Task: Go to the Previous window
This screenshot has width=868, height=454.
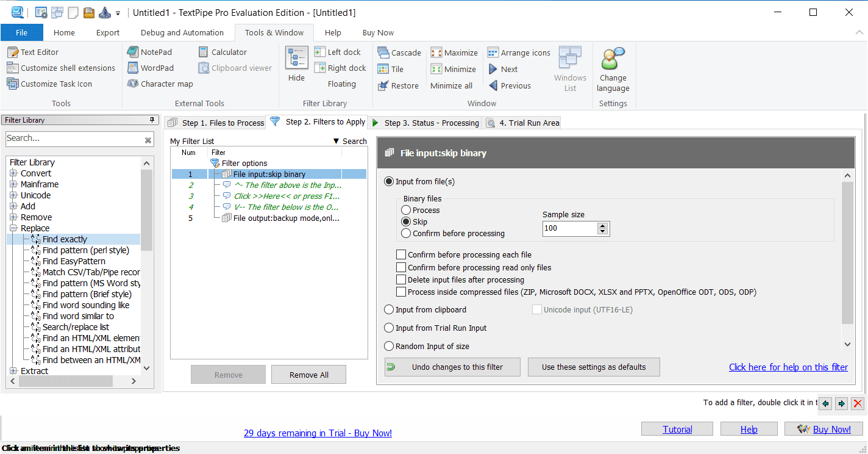Action: (510, 86)
